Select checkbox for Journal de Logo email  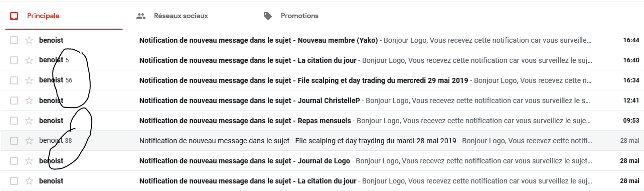point(14,161)
